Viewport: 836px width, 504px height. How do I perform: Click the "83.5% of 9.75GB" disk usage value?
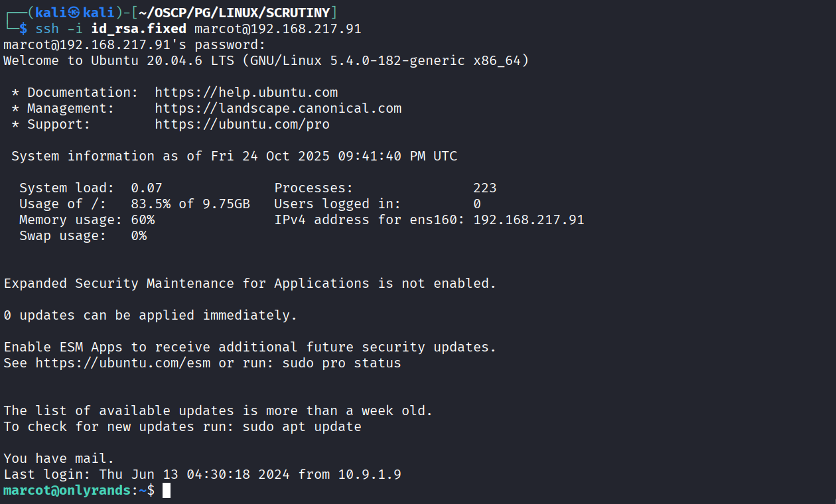190,204
